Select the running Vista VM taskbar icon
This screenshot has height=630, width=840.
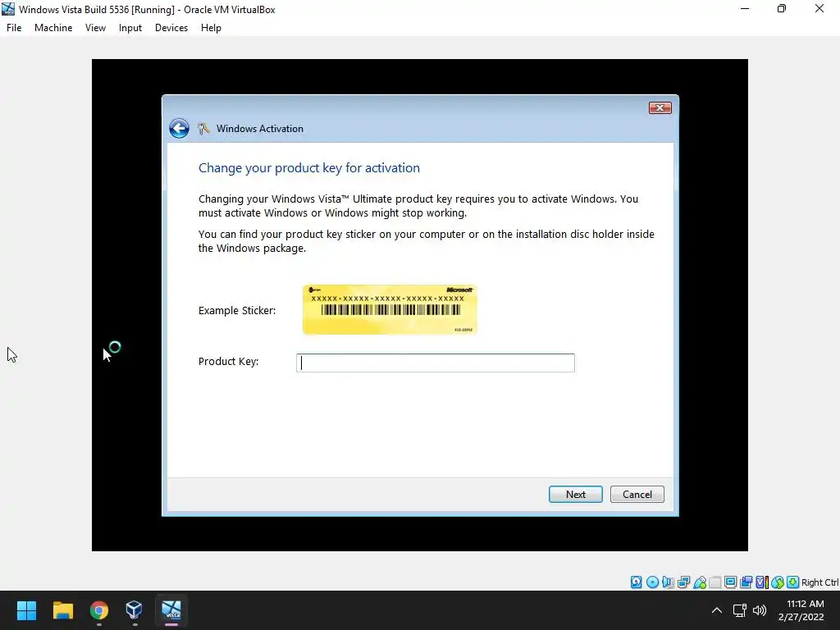171,610
